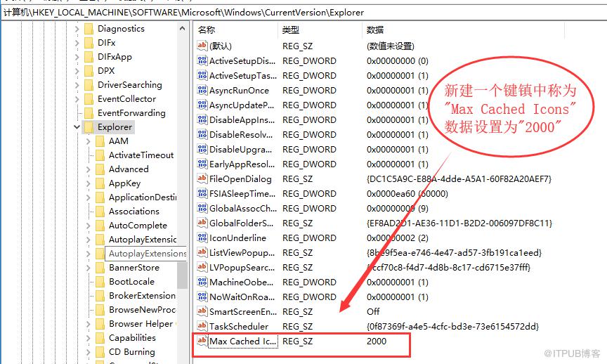Select the DIFx key
Viewport: 607px width, 364px height.
coord(107,43)
